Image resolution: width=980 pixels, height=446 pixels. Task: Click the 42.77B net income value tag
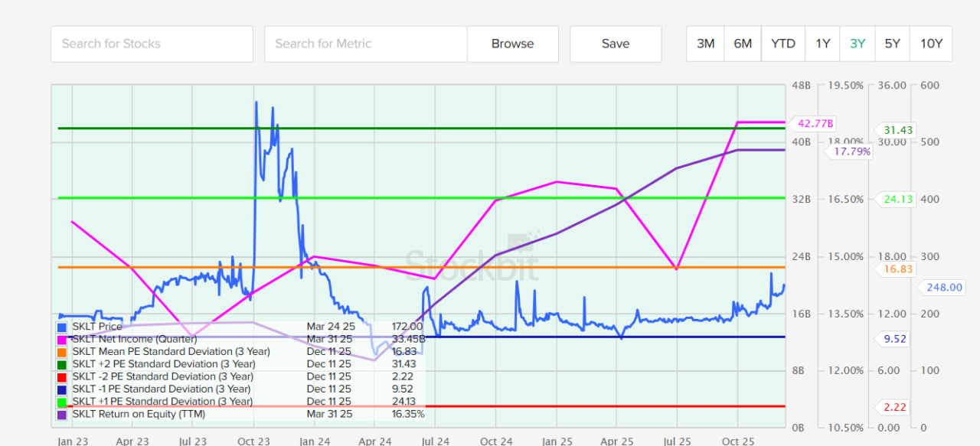point(815,123)
